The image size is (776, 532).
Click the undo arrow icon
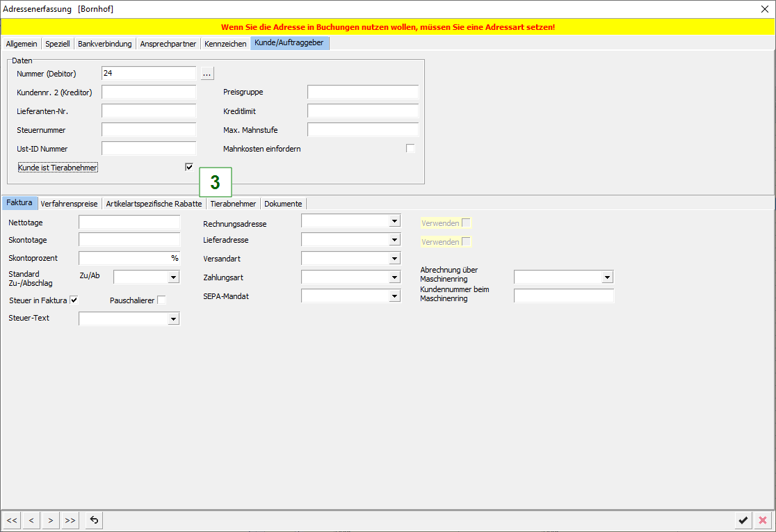pyautogui.click(x=94, y=520)
